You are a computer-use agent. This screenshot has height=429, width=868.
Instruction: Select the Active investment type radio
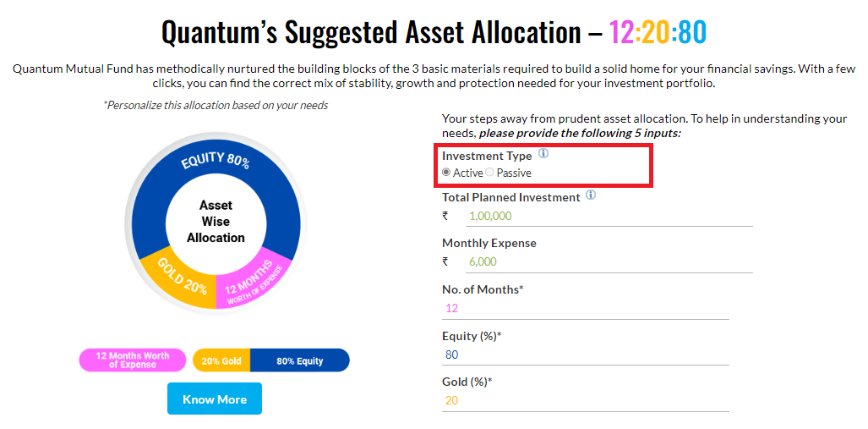[446, 173]
